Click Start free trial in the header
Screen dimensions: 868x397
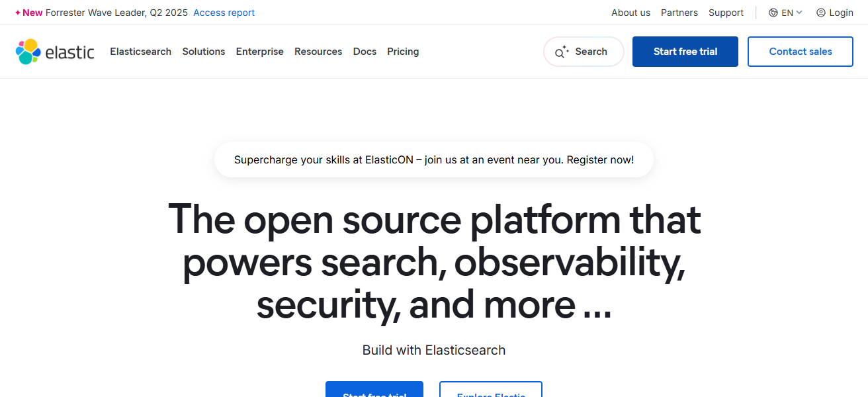(x=685, y=51)
